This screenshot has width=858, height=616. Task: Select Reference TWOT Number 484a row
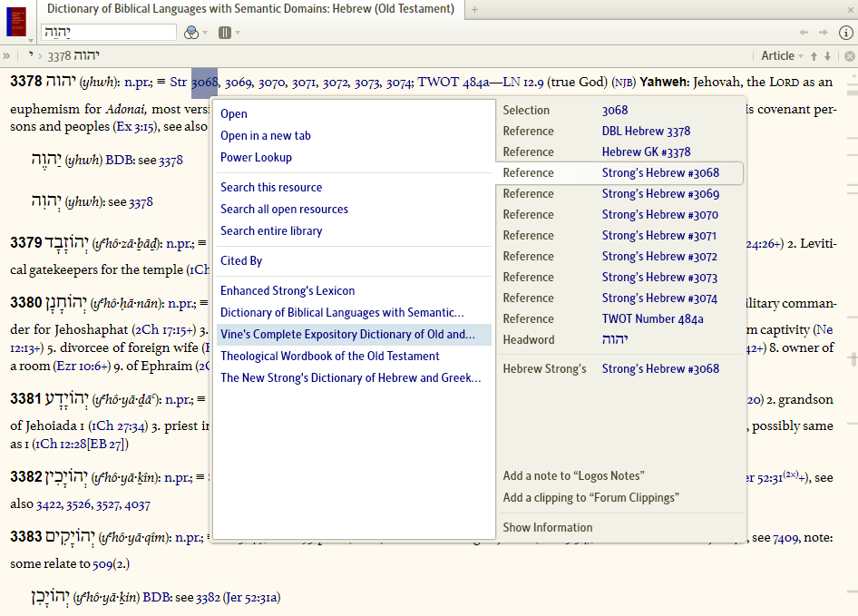tap(619, 318)
